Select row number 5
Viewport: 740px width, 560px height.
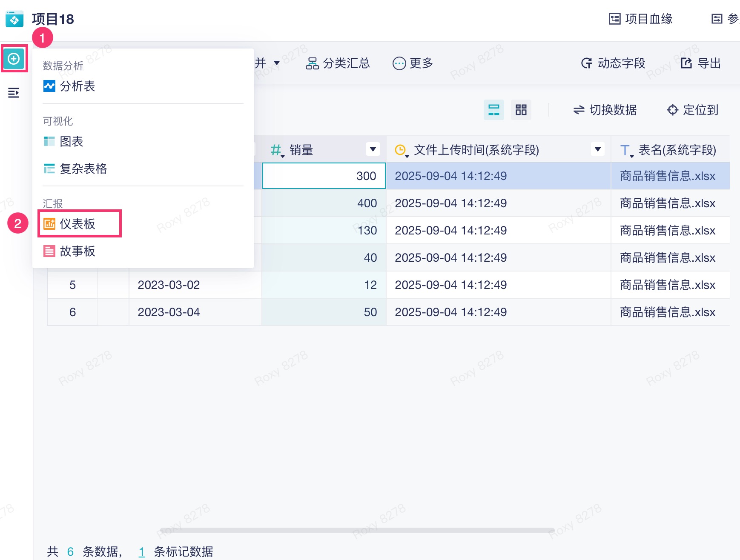point(72,285)
